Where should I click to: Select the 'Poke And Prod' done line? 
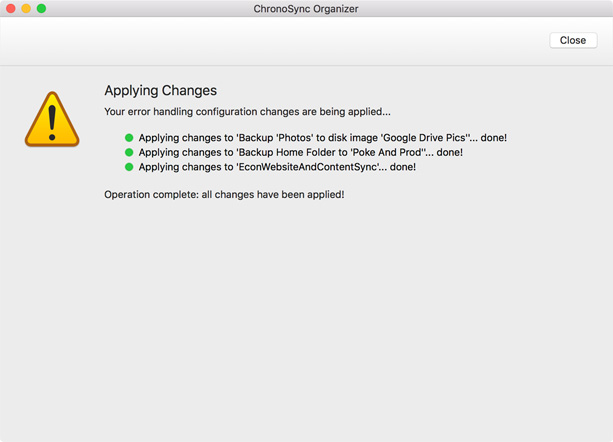(x=301, y=152)
